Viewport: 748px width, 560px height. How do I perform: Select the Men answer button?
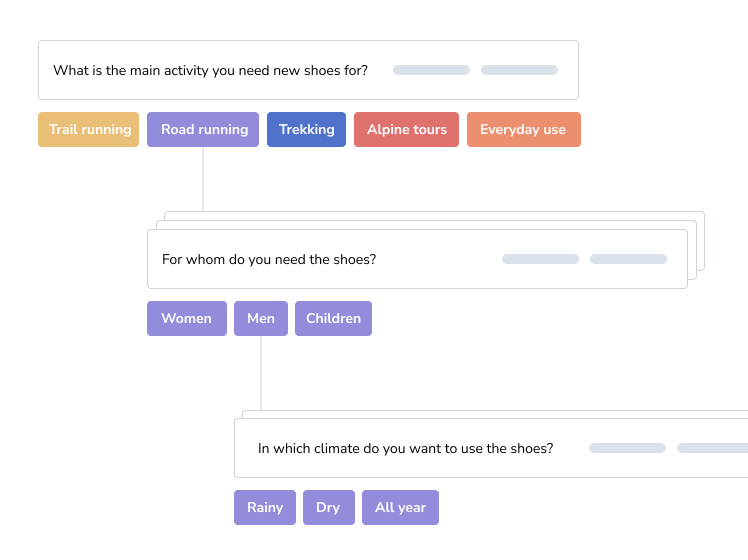[260, 319]
